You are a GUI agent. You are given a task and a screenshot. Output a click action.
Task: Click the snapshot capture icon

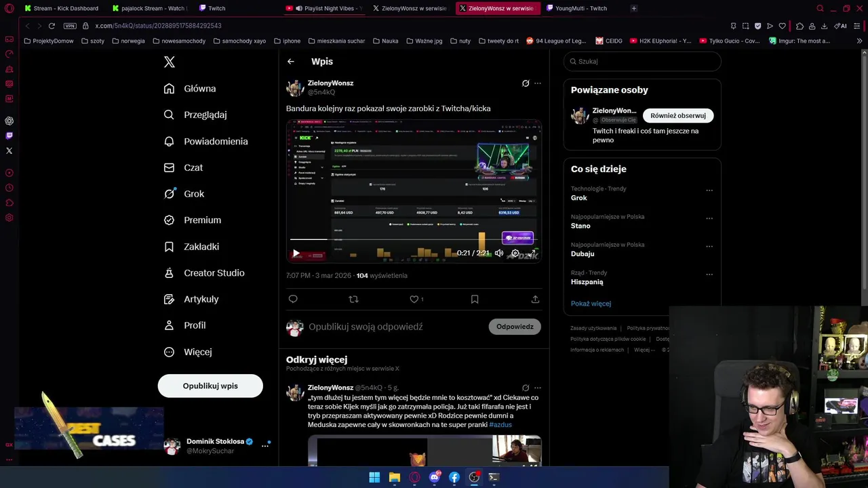[x=745, y=26]
